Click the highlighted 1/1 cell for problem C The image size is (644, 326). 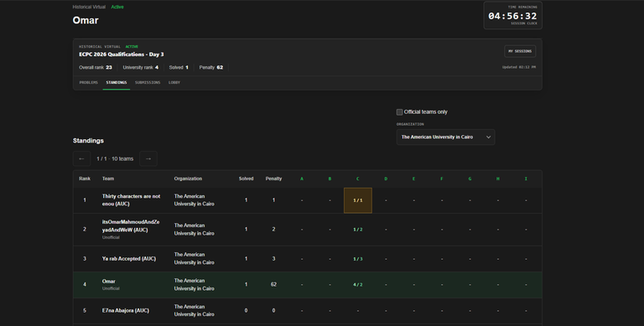point(358,200)
